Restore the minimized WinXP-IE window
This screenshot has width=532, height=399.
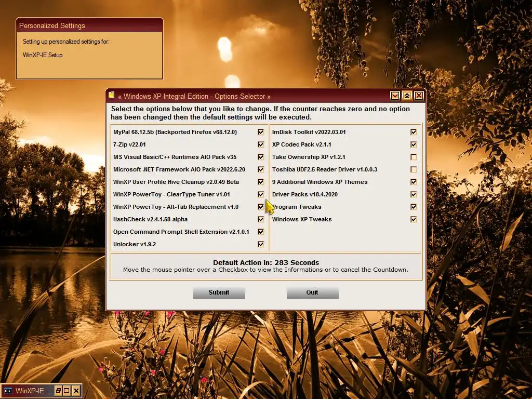(58, 391)
